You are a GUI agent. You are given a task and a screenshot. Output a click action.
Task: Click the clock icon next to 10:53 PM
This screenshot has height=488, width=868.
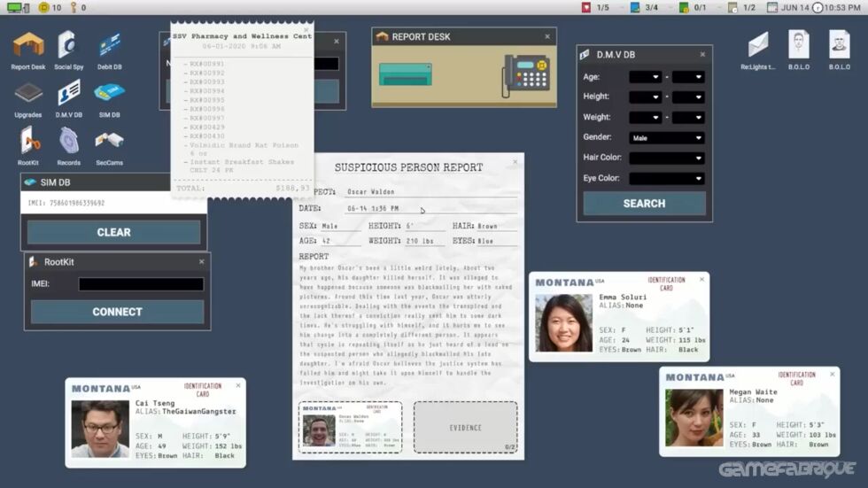click(x=817, y=7)
